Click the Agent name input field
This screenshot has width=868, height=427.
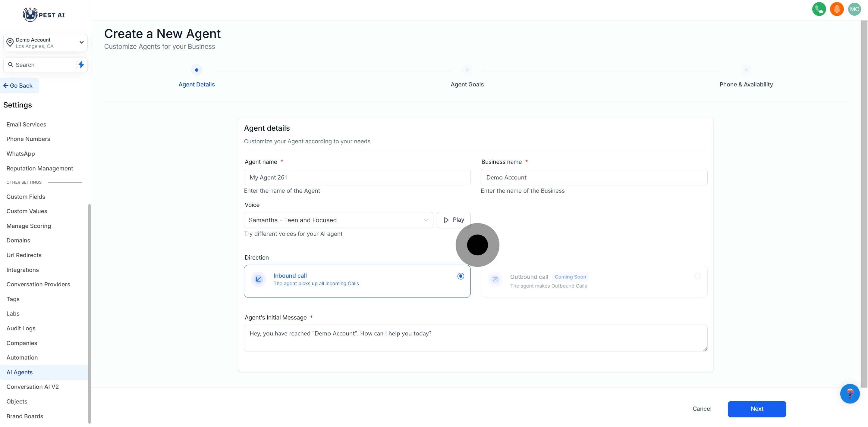pos(357,177)
